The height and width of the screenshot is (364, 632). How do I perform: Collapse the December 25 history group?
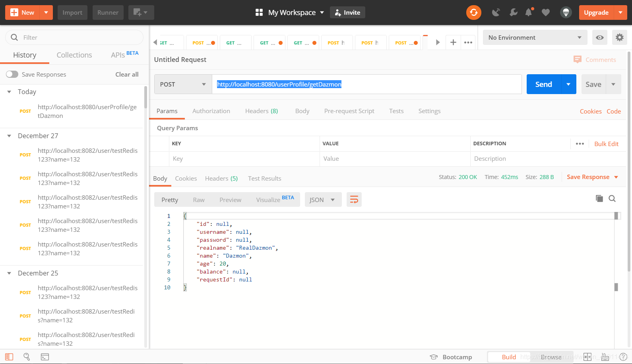click(9, 273)
